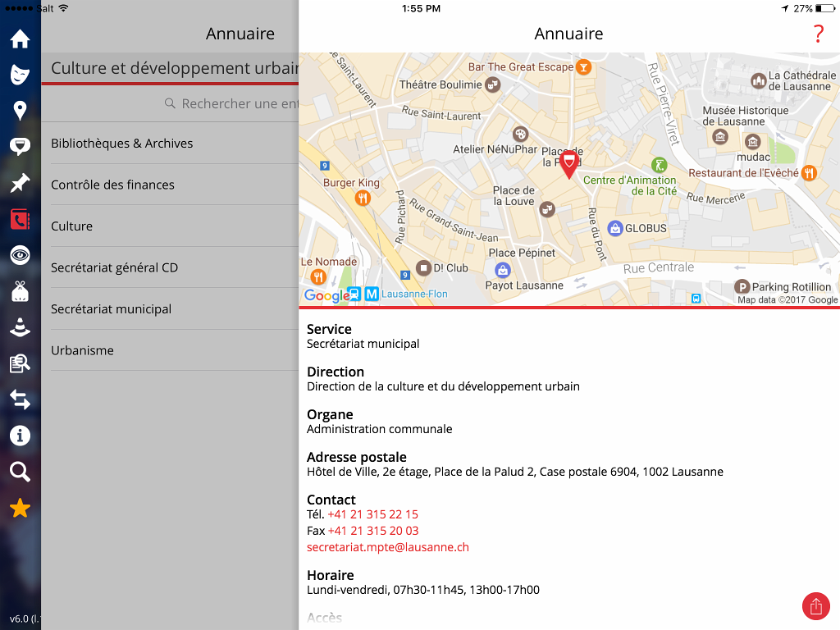
Task: Open the theatre mask events icon
Action: pos(20,75)
